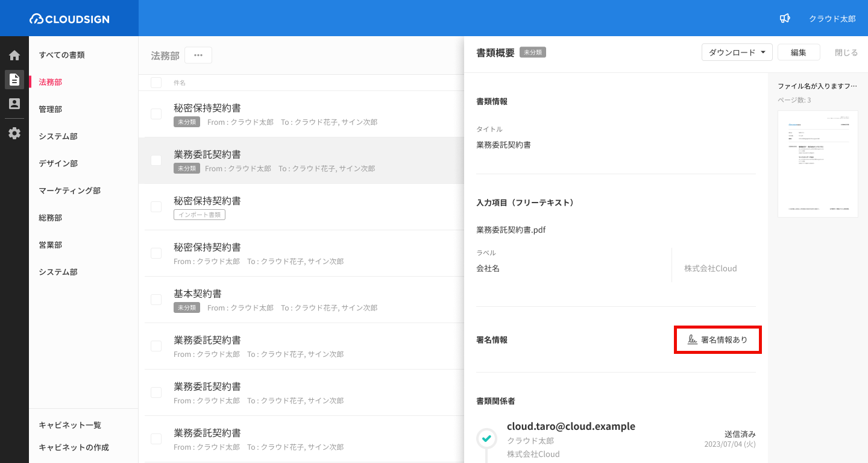Screen dimensions: 868x463
Task: Click the announcements megaphone icon
Action: [x=785, y=19]
